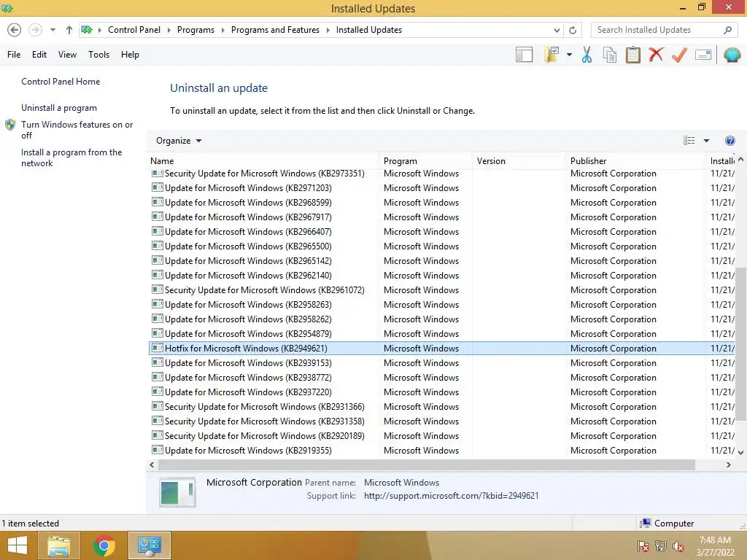The height and width of the screenshot is (560, 747).
Task: Open the File menu
Action: 14,55
